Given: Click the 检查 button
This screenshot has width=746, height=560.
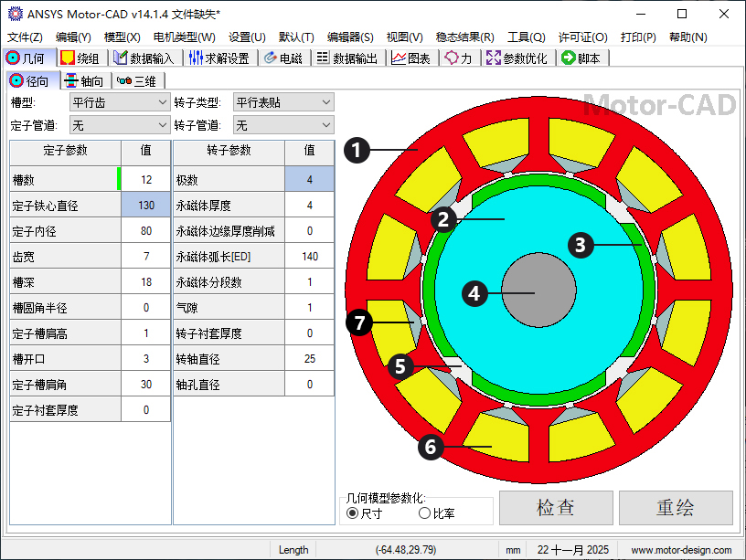Looking at the screenshot, I should [x=556, y=508].
